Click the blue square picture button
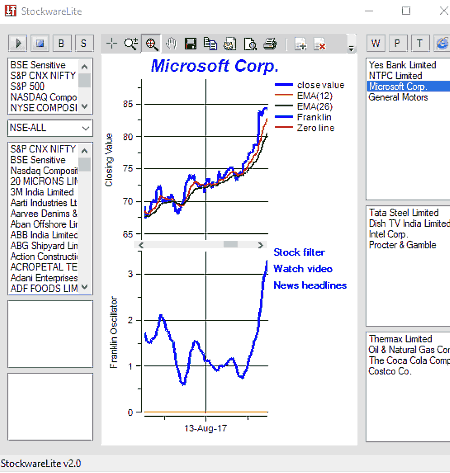 (40, 43)
